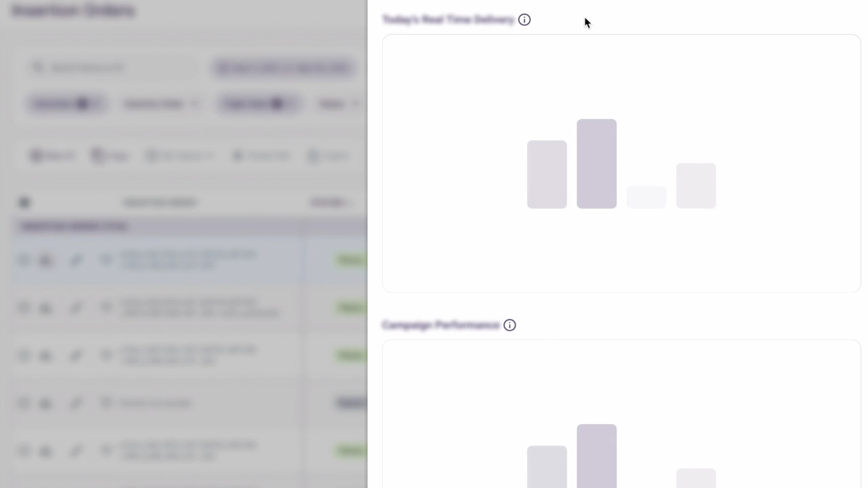Click inside the insertion order search input field
The width and height of the screenshot is (868, 488).
tap(109, 67)
